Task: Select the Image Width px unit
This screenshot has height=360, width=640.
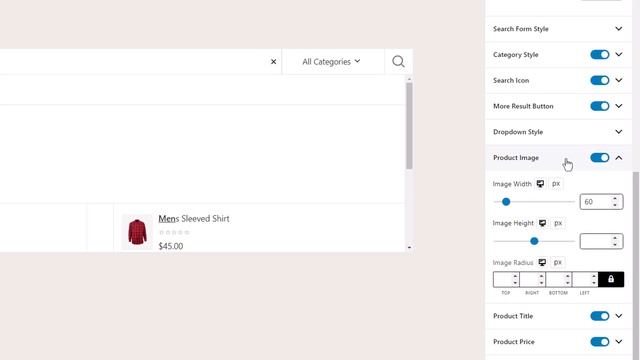Action: [556, 184]
